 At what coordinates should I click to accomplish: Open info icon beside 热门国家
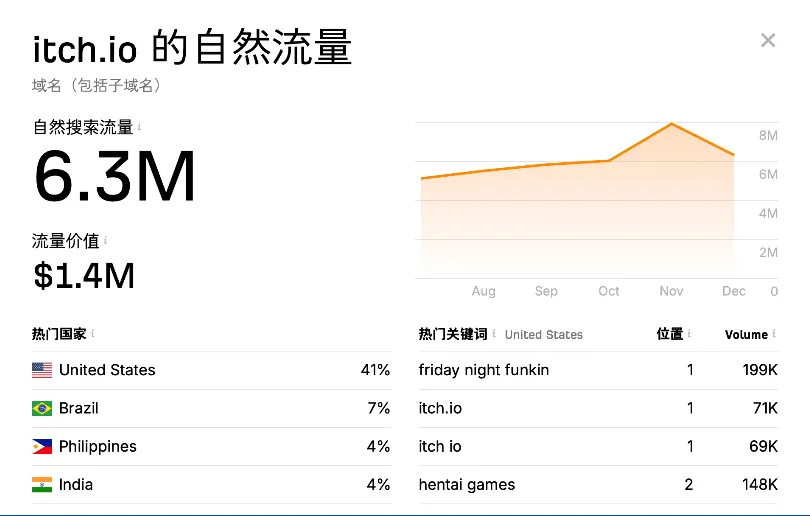(92, 334)
